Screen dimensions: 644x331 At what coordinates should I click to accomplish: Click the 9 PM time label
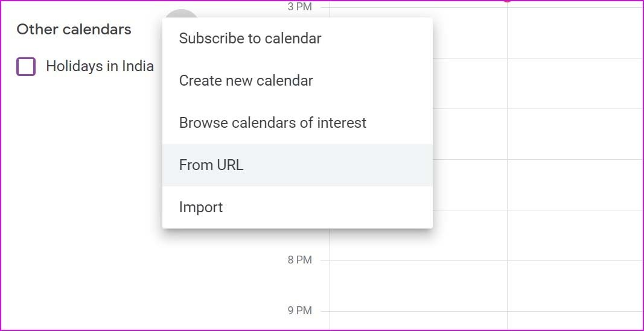[x=300, y=311]
